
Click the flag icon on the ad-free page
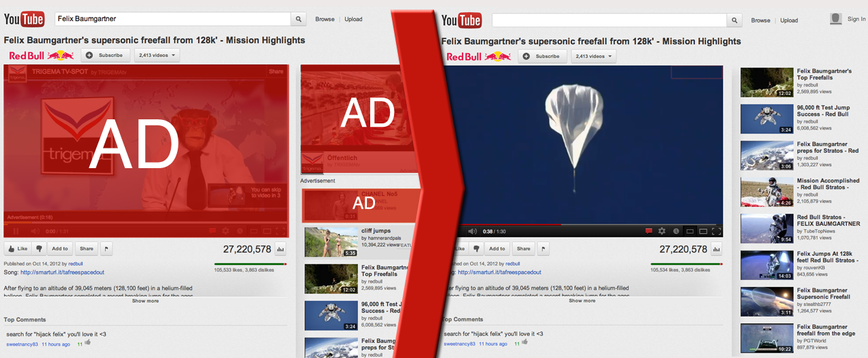544,249
